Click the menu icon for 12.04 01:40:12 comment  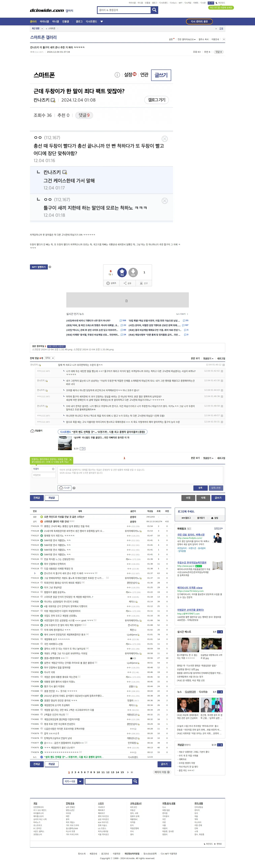coord(223,365)
